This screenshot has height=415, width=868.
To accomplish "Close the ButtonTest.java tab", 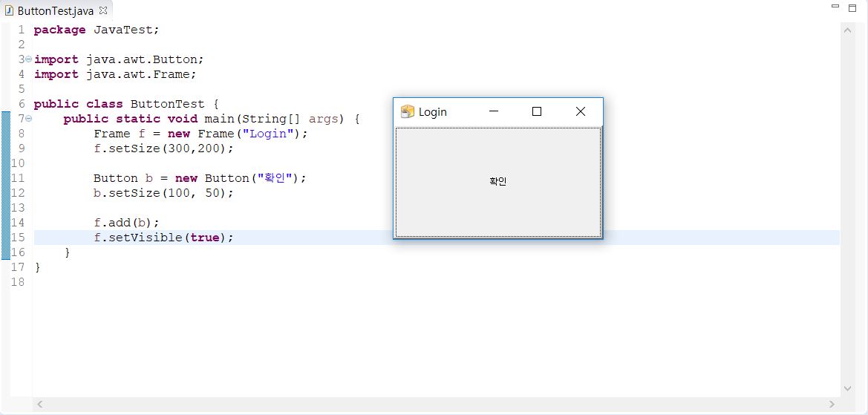I will tap(103, 10).
